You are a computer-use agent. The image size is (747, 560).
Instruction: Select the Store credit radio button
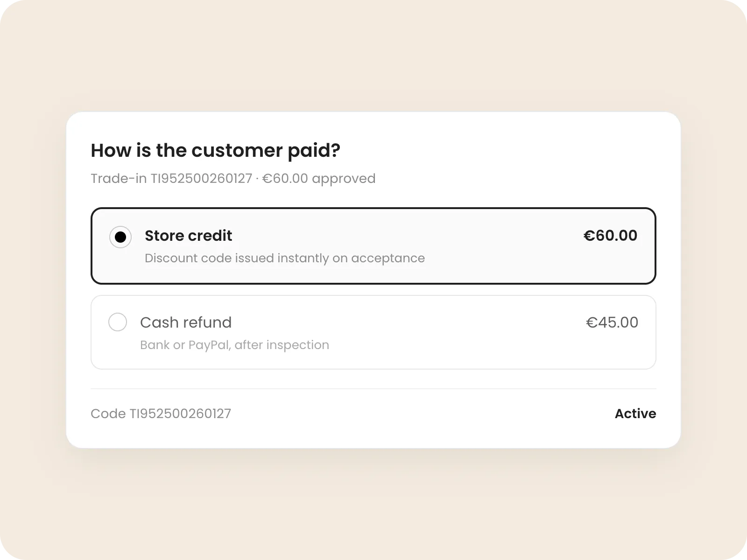coord(120,237)
